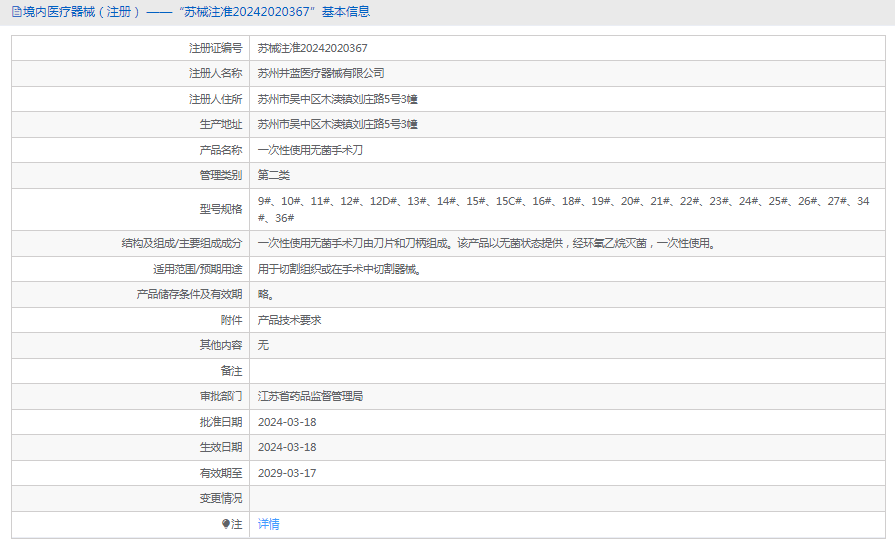Click the 备注 row label
The height and width of the screenshot is (545, 895).
pos(231,370)
